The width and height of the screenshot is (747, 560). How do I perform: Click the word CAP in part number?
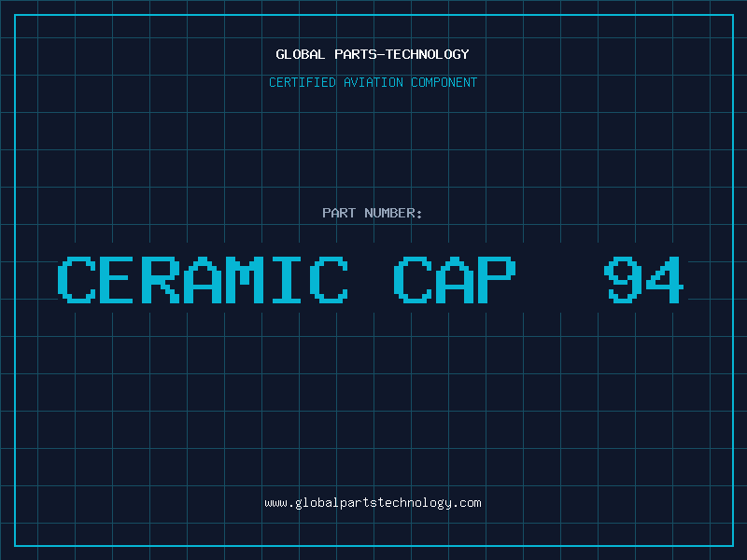(455, 279)
